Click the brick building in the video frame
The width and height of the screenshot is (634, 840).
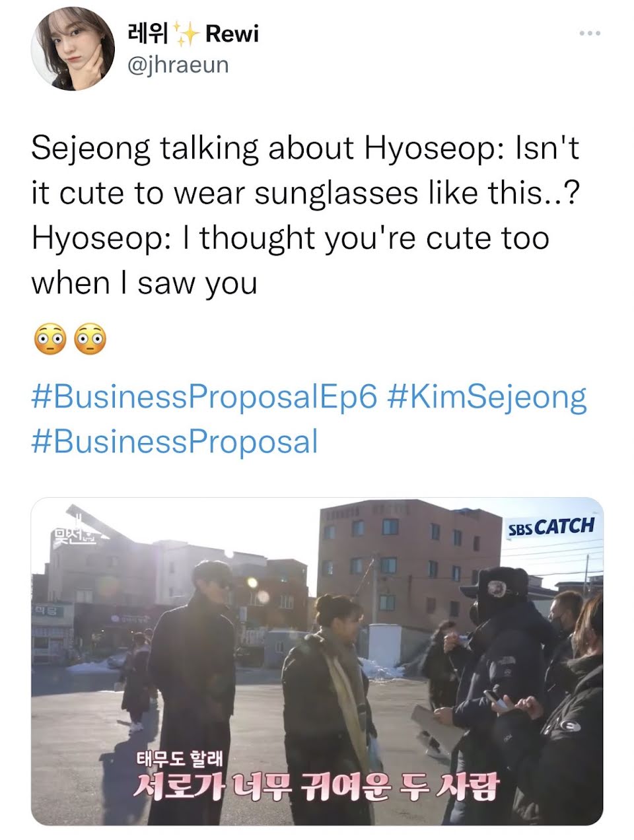409,569
